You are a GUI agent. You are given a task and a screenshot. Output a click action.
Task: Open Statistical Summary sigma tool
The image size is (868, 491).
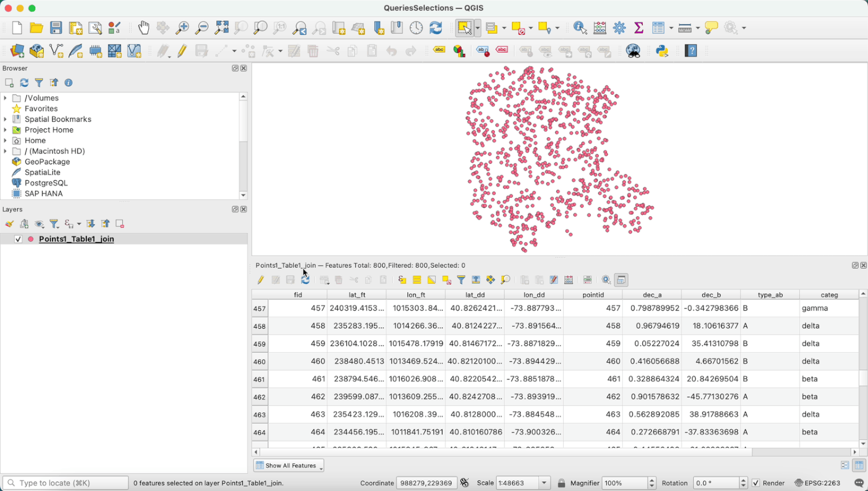click(x=639, y=27)
